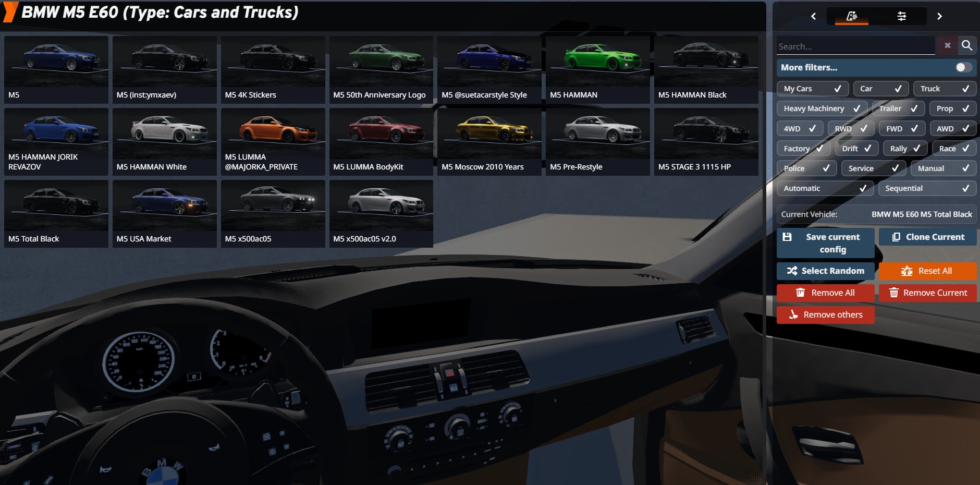The image size is (980, 485).
Task: Click the Remove Current button
Action: coord(928,293)
